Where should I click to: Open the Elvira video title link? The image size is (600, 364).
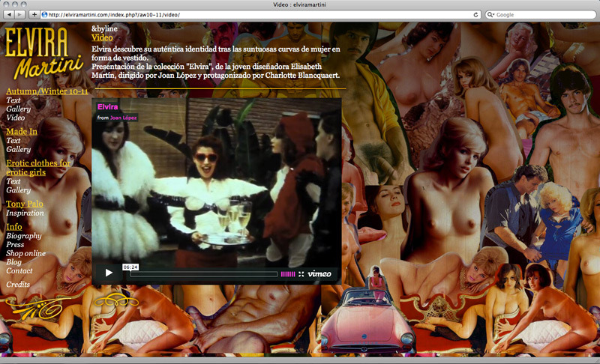tap(107, 107)
